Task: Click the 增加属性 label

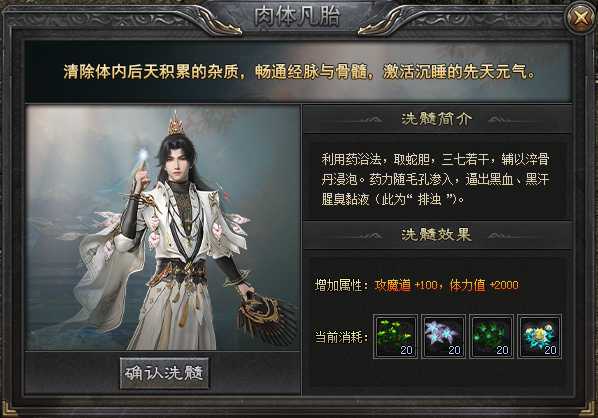Action: (342, 285)
